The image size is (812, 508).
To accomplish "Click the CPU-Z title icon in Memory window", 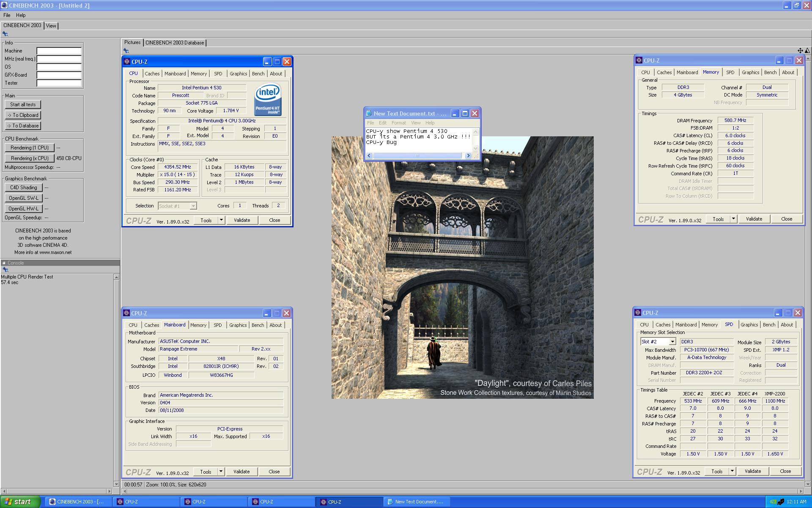I will pos(639,61).
